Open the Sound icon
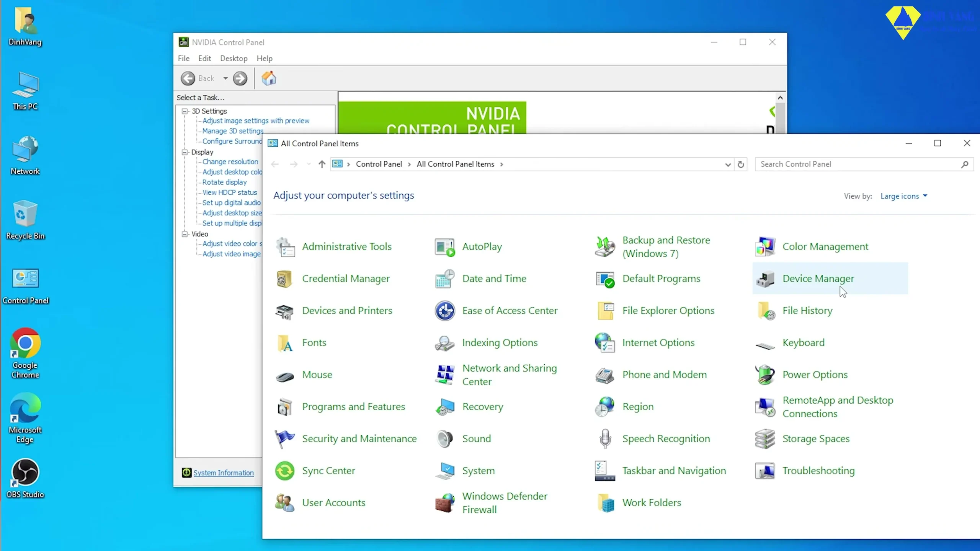Image resolution: width=980 pixels, height=551 pixels. click(444, 439)
